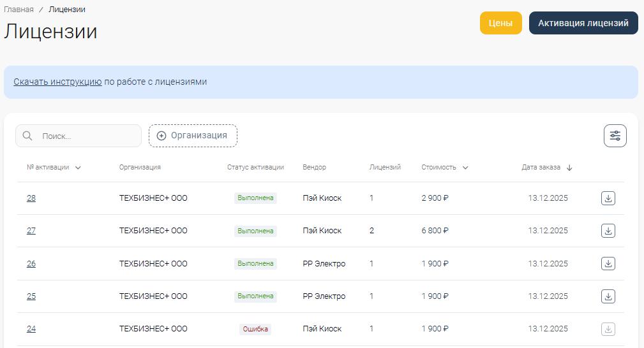The width and height of the screenshot is (644, 348).
Task: Click Лицензии breadcrumb item
Action: 67,10
